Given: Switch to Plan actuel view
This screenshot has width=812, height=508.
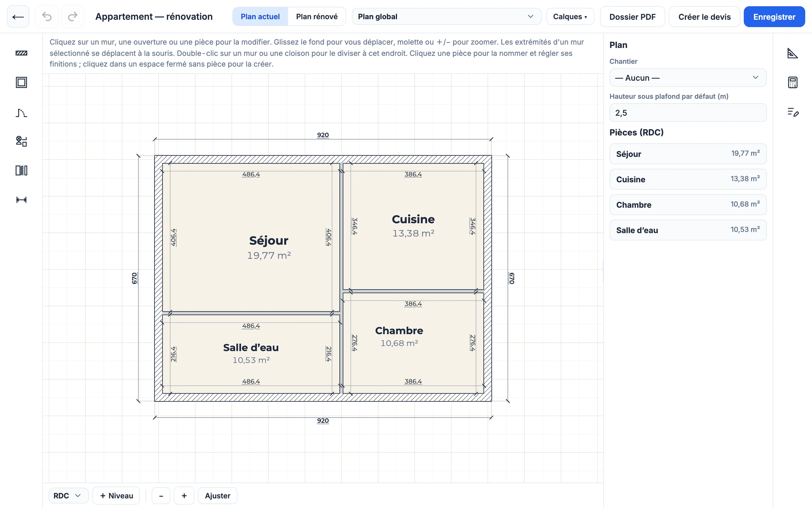Looking at the screenshot, I should click(x=260, y=16).
